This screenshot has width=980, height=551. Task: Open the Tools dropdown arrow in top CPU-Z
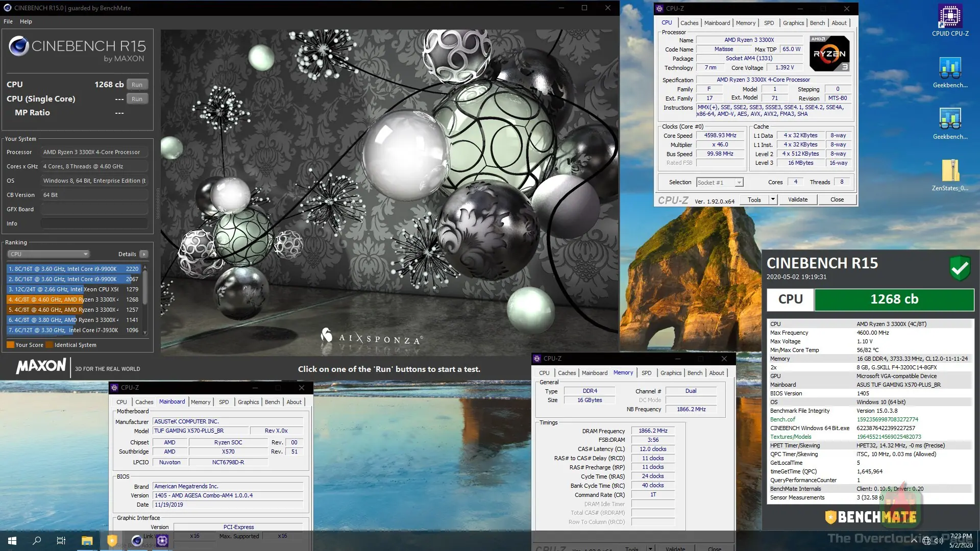773,199
